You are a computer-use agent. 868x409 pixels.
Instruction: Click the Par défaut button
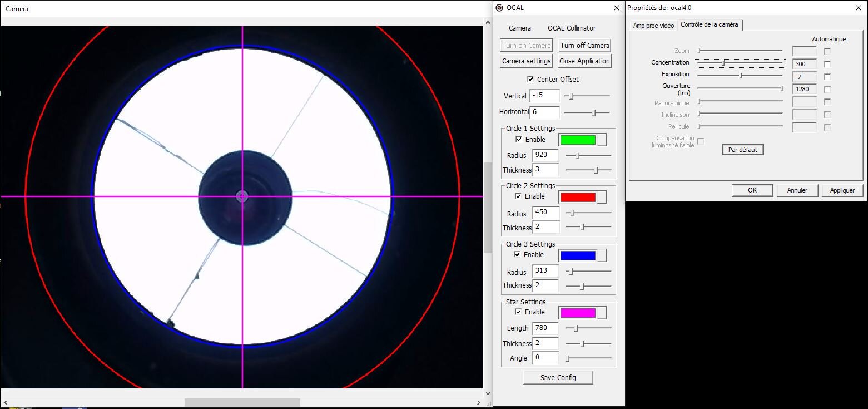[743, 150]
